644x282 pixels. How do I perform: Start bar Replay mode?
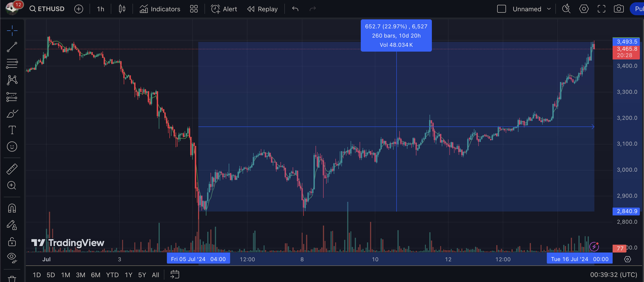[262, 9]
